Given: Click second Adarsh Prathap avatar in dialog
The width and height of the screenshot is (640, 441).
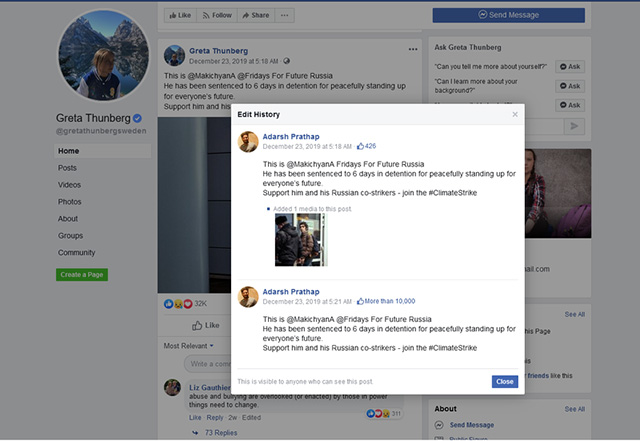Looking at the screenshot, I should pyautogui.click(x=248, y=297).
